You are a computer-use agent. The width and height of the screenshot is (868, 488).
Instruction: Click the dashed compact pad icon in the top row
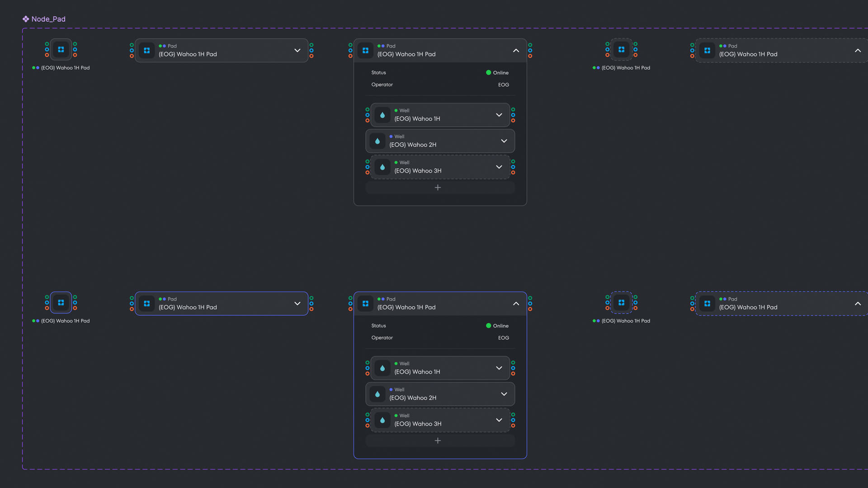pyautogui.click(x=622, y=50)
